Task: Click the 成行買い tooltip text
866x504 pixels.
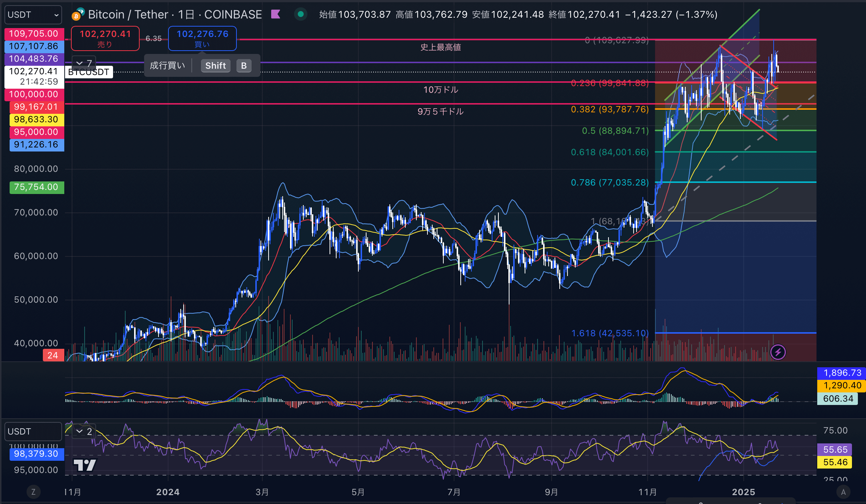Action: tap(167, 66)
